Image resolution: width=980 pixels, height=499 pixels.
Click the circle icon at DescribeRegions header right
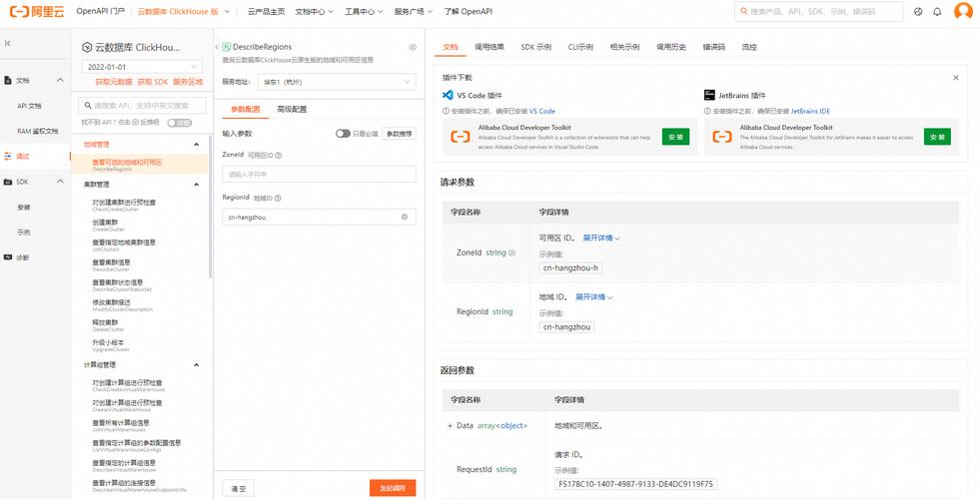[x=413, y=48]
